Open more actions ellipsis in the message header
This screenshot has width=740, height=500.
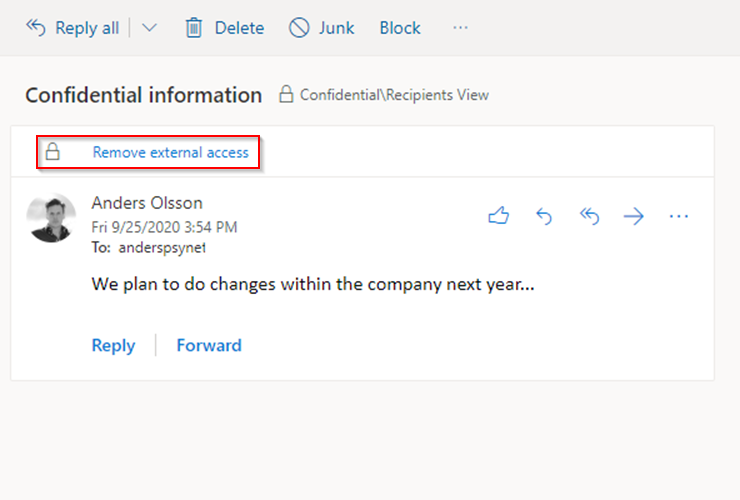[x=679, y=216]
